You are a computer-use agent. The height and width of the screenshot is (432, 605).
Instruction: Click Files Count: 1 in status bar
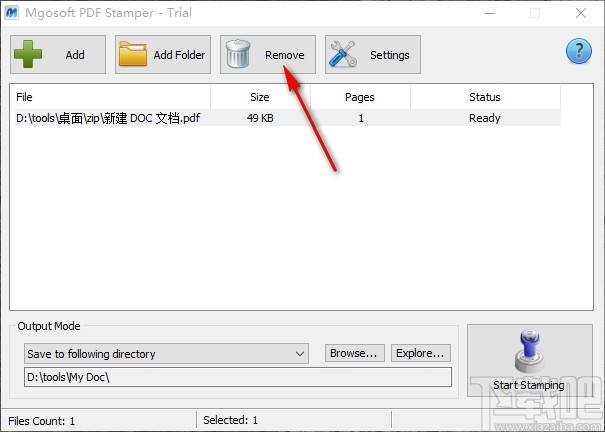coord(42,420)
